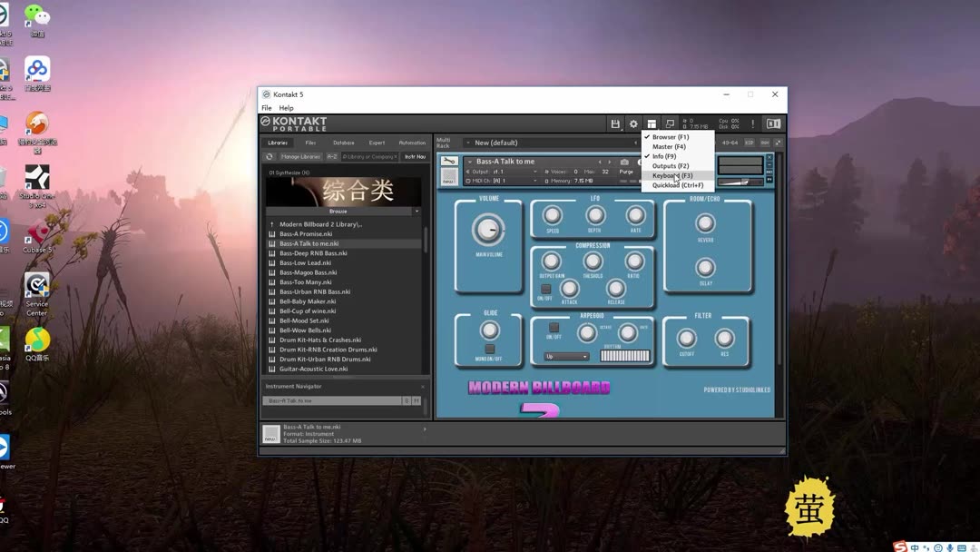The height and width of the screenshot is (552, 980).
Task: Click the save icon in the Kontakt toolbar
Action: coord(617,123)
